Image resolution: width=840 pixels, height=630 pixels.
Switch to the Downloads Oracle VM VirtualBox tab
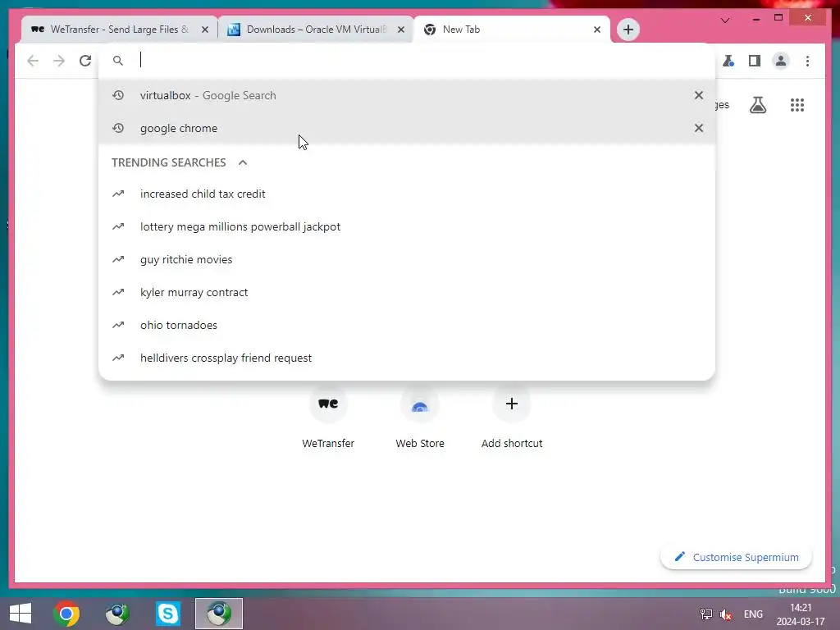[x=316, y=30]
